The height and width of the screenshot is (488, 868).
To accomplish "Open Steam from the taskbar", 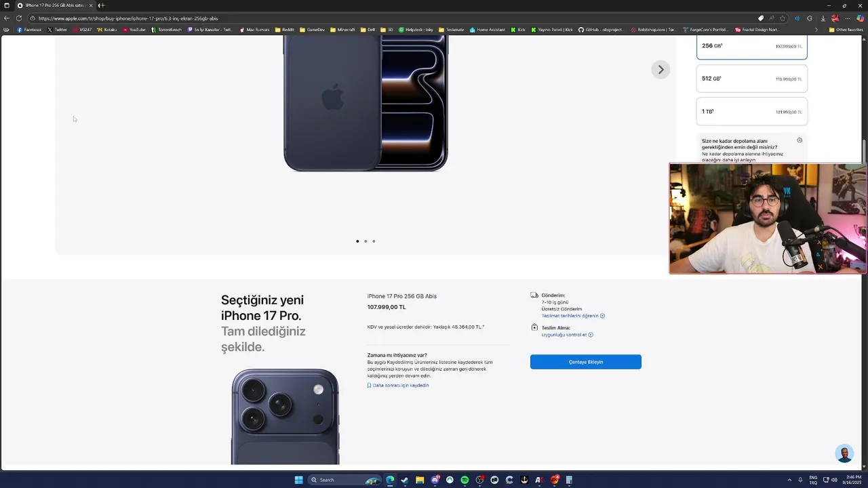I will click(405, 480).
